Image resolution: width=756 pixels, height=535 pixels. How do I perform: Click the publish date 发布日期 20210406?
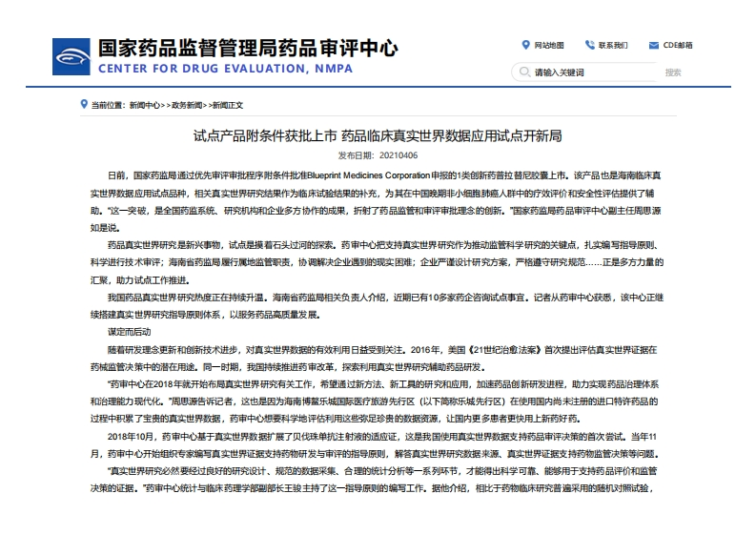(x=378, y=154)
